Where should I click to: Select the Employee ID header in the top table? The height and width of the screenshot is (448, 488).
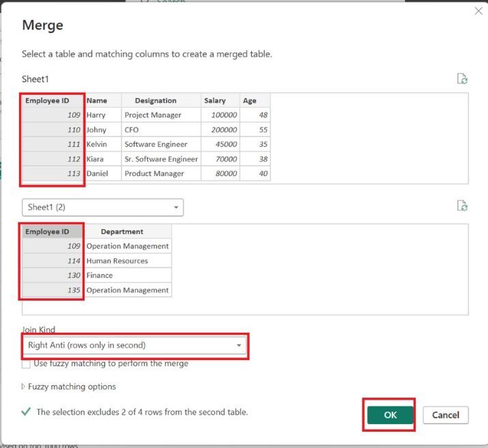(47, 100)
